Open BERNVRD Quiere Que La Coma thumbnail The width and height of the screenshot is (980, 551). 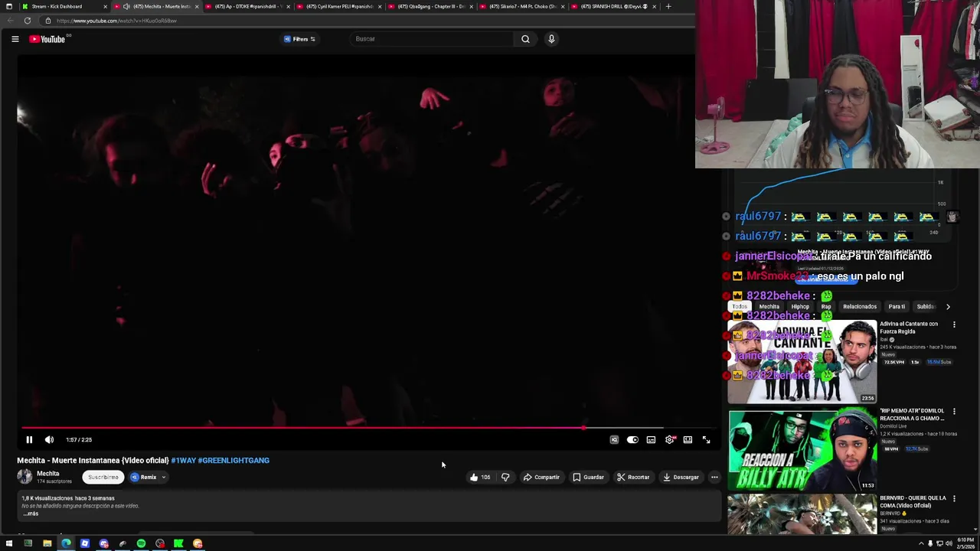[802, 514]
